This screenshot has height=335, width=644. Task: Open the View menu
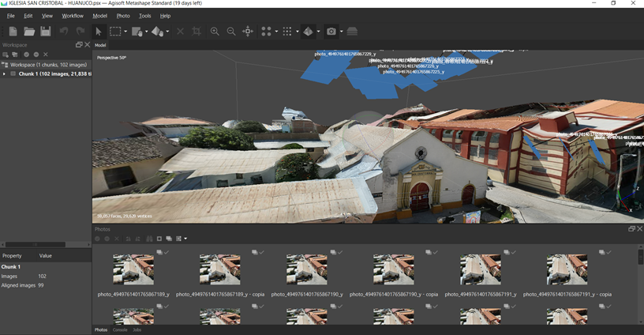pyautogui.click(x=47, y=16)
